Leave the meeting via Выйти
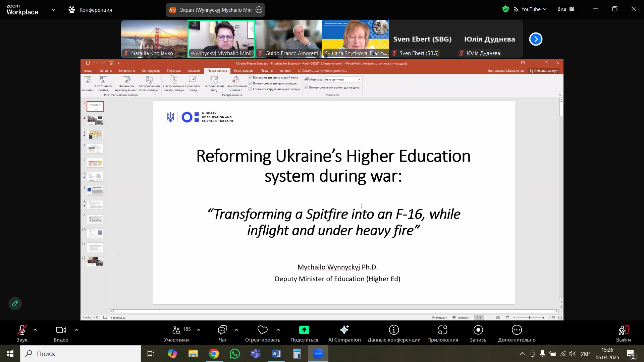644x362 pixels. tap(623, 330)
